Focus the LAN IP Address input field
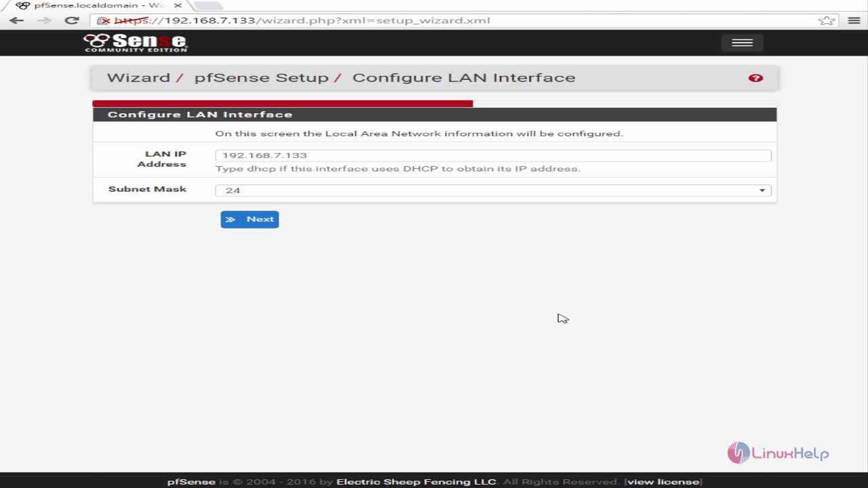The height and width of the screenshot is (488, 868). (x=493, y=155)
